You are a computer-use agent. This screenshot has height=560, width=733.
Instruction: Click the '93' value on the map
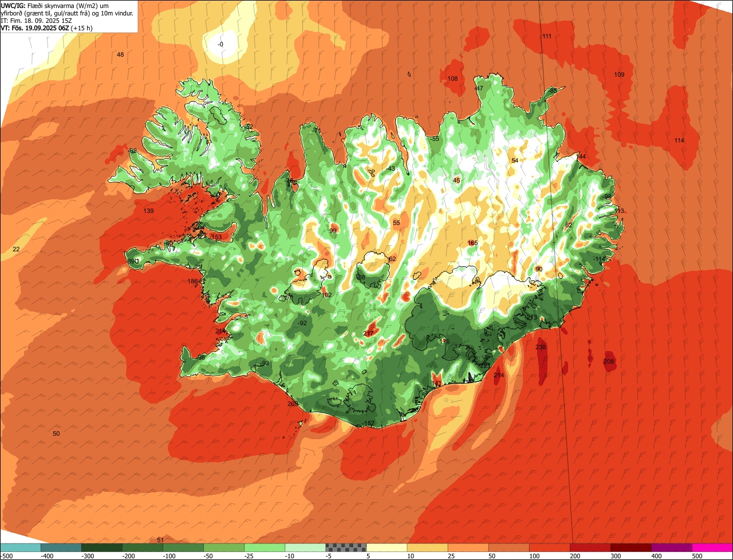point(265,363)
